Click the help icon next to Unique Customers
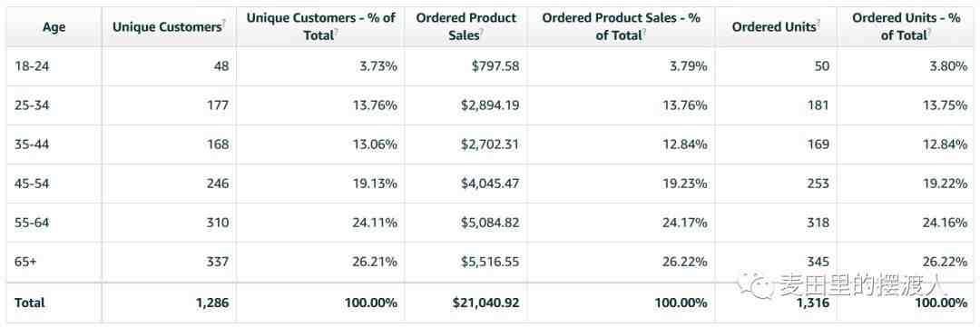This screenshot has height=328, width=980. (x=224, y=23)
